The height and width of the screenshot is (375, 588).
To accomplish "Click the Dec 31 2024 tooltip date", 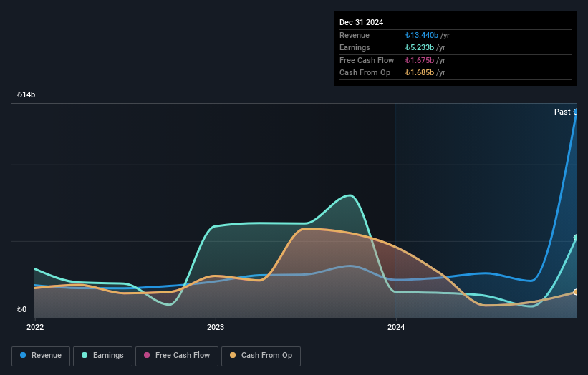I will 361,22.
